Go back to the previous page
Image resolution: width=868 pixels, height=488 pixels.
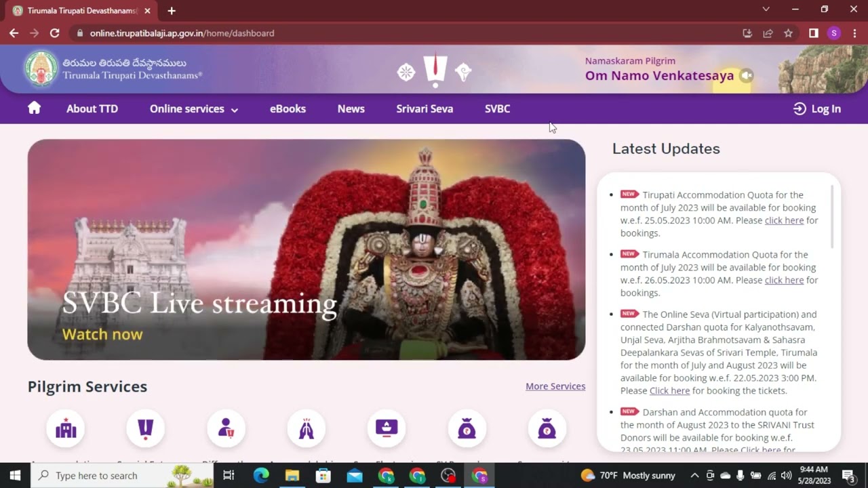point(14,33)
